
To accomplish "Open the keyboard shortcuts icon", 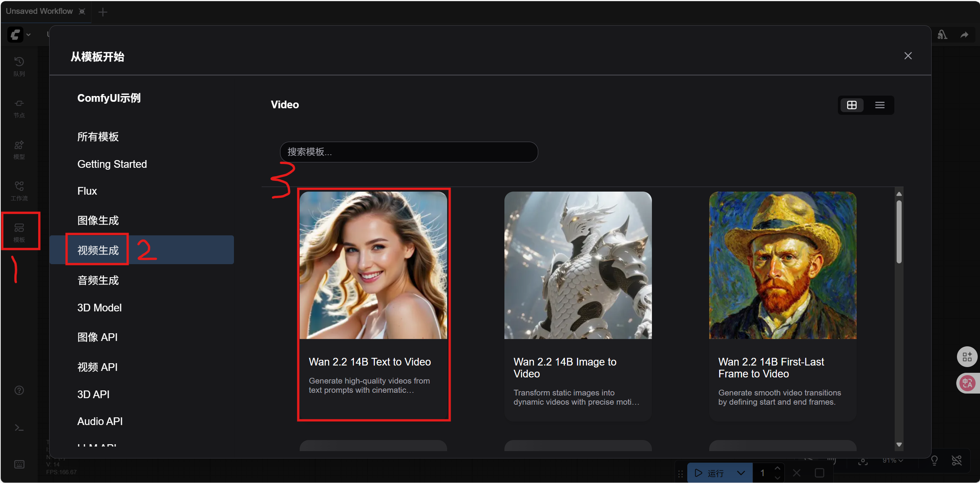I will click(19, 464).
